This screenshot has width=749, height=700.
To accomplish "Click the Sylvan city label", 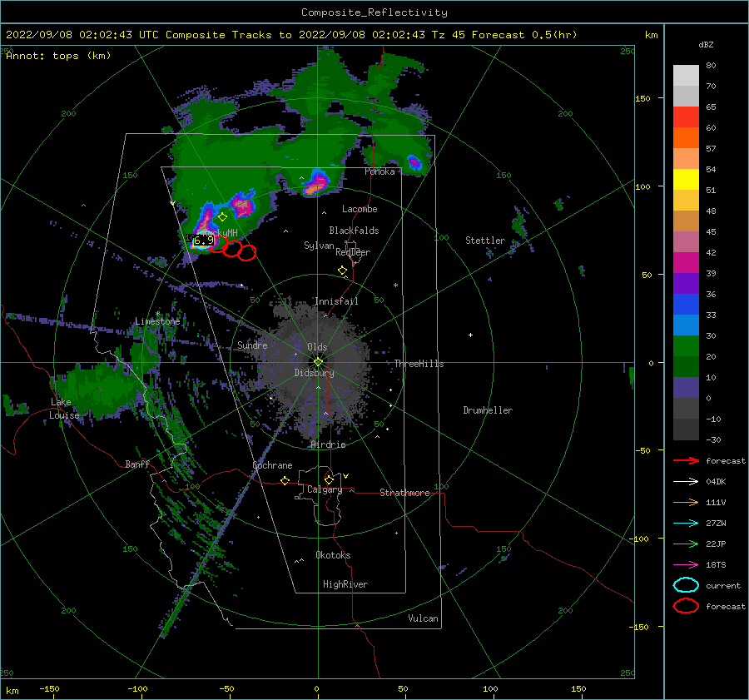I will point(319,246).
